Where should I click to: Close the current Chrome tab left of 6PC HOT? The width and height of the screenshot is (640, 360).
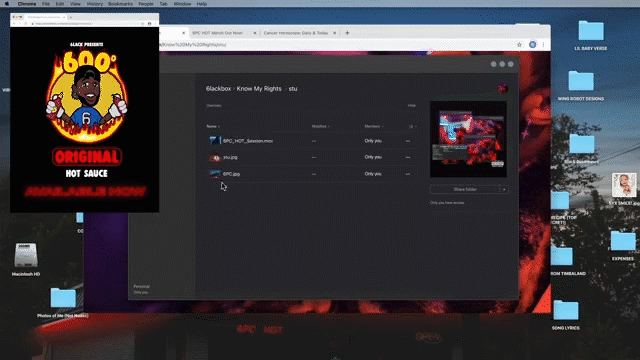(x=183, y=33)
